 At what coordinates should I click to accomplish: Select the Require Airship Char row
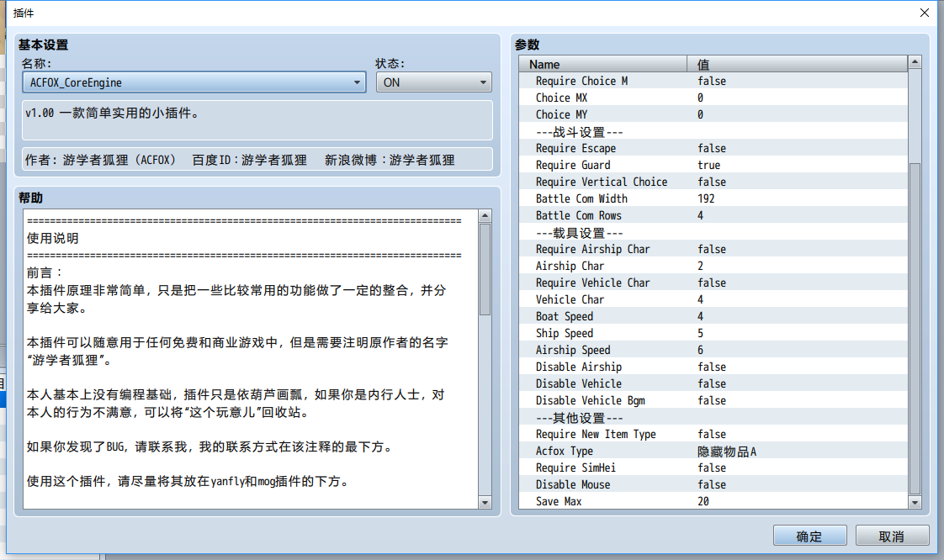coord(713,249)
